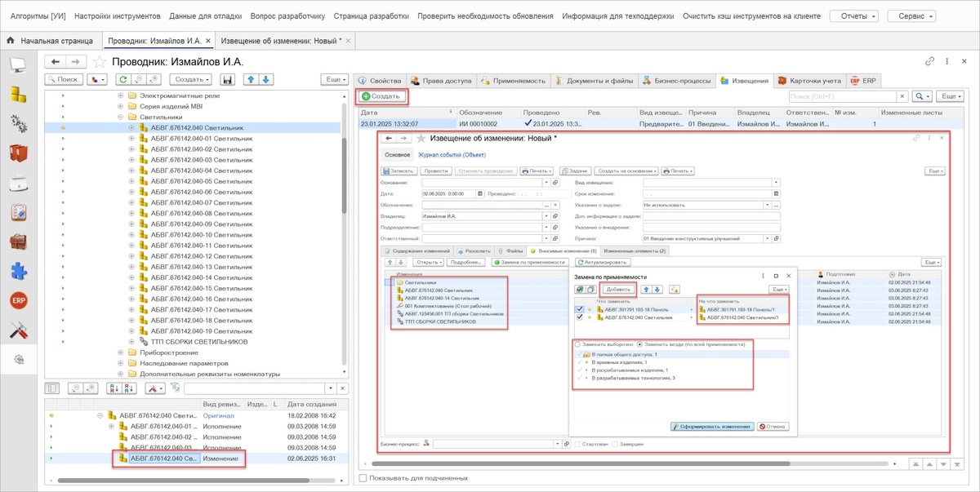This screenshot has width=980, height=492.
Task: Go back with arrow in Проводник header
Action: click(x=55, y=61)
